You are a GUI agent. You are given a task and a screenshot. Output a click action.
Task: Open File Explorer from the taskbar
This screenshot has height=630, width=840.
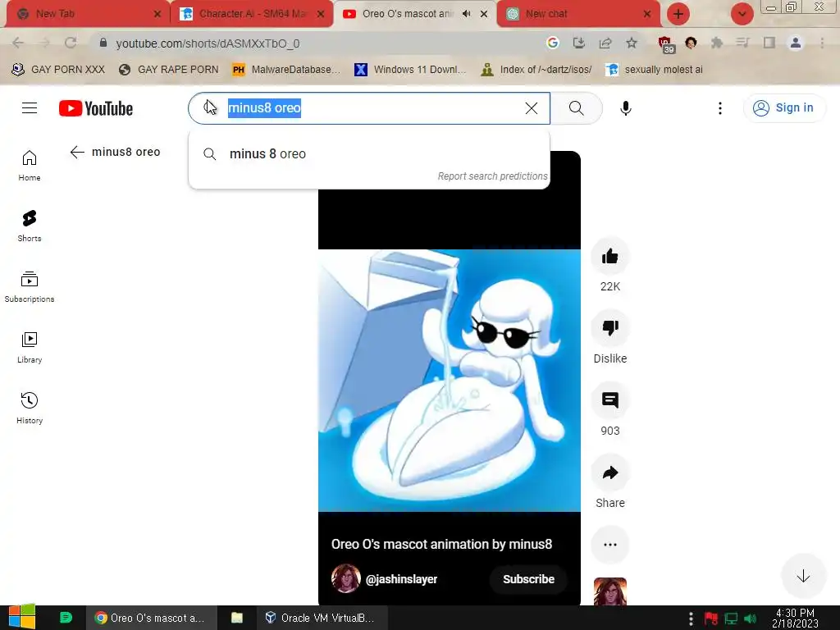[x=237, y=618]
